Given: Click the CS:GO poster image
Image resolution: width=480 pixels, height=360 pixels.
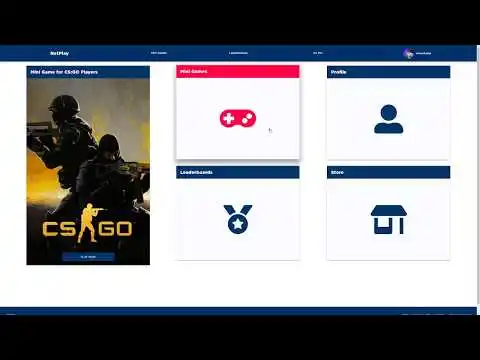Looking at the screenshot, I should (x=88, y=171).
